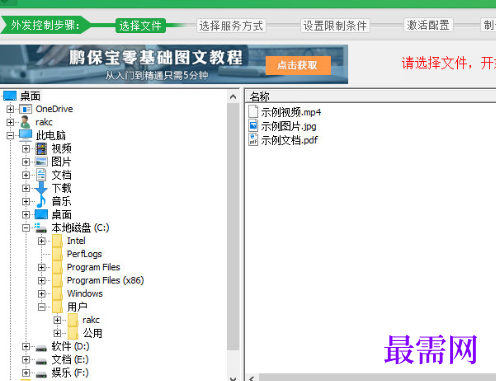Open the 激活配置 step tab

pyautogui.click(x=428, y=25)
